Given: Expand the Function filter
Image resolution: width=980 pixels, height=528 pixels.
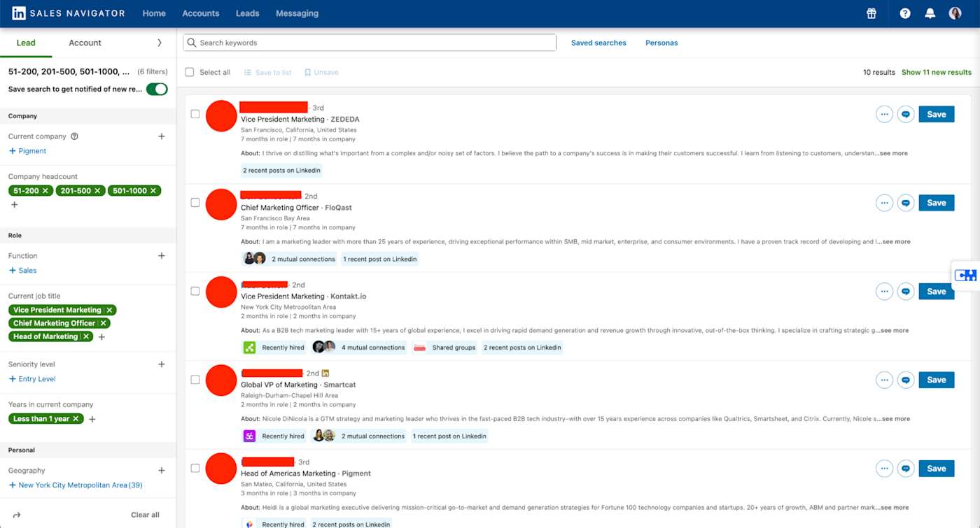Looking at the screenshot, I should click(162, 256).
